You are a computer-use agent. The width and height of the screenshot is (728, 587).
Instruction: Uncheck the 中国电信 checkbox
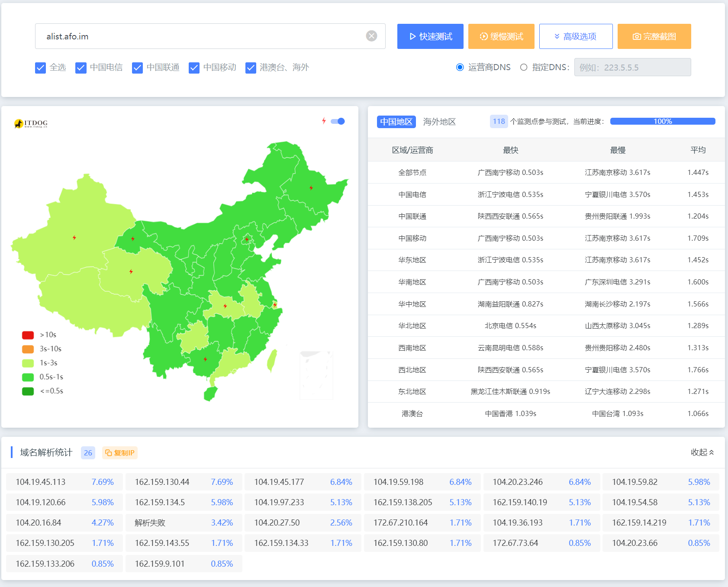81,68
